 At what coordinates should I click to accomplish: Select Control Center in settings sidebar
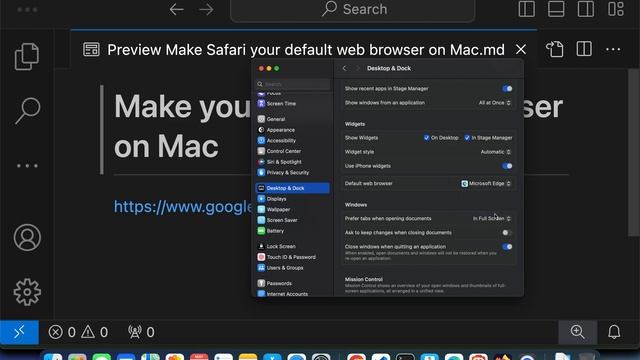coord(293,151)
